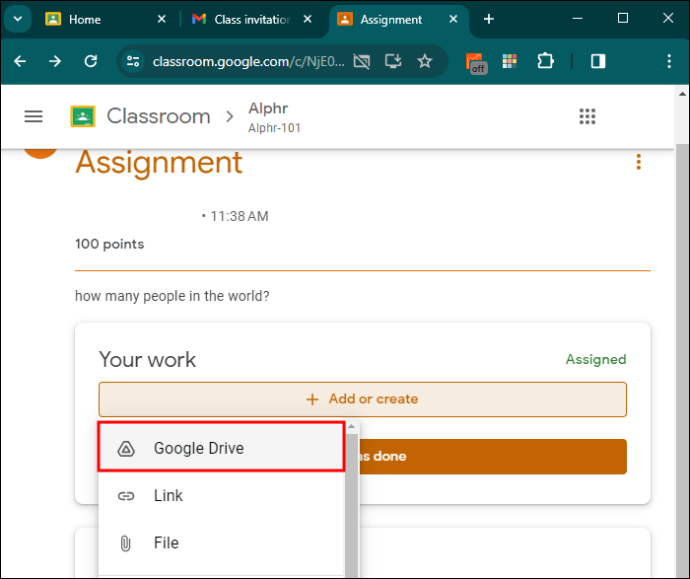This screenshot has height=579, width=690.
Task: Click the chain link icon
Action: click(126, 496)
